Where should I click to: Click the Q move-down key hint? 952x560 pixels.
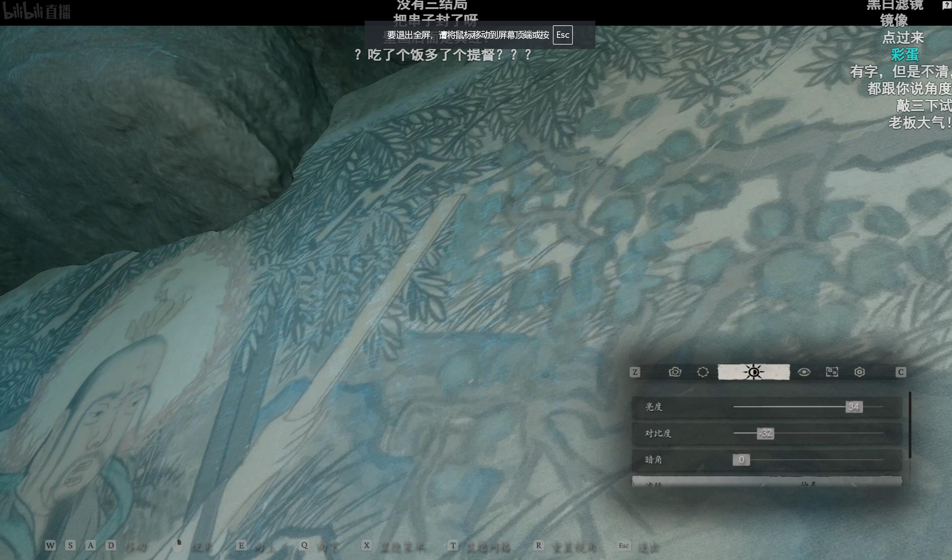304,545
